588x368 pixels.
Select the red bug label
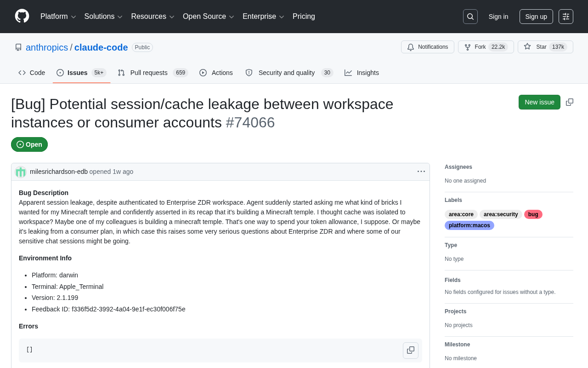click(533, 214)
